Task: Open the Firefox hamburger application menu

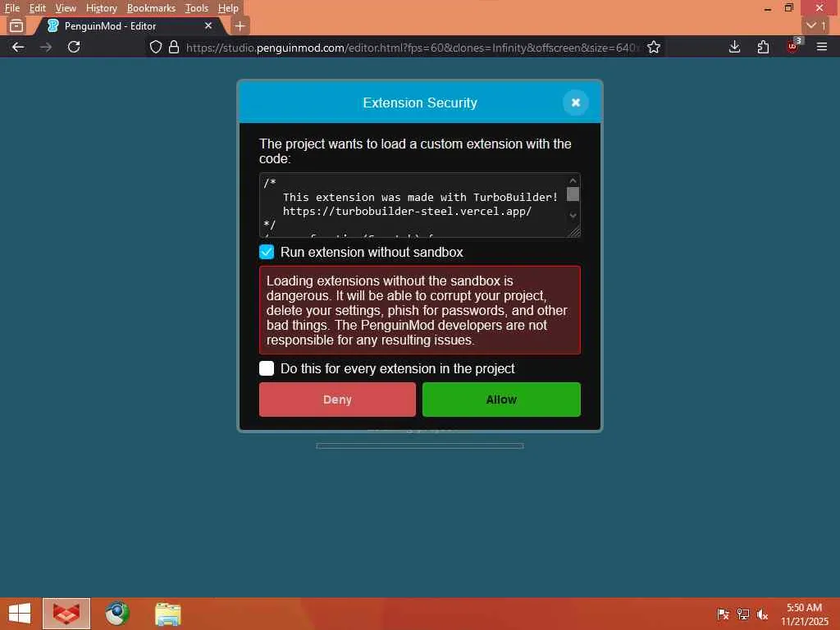Action: click(822, 47)
